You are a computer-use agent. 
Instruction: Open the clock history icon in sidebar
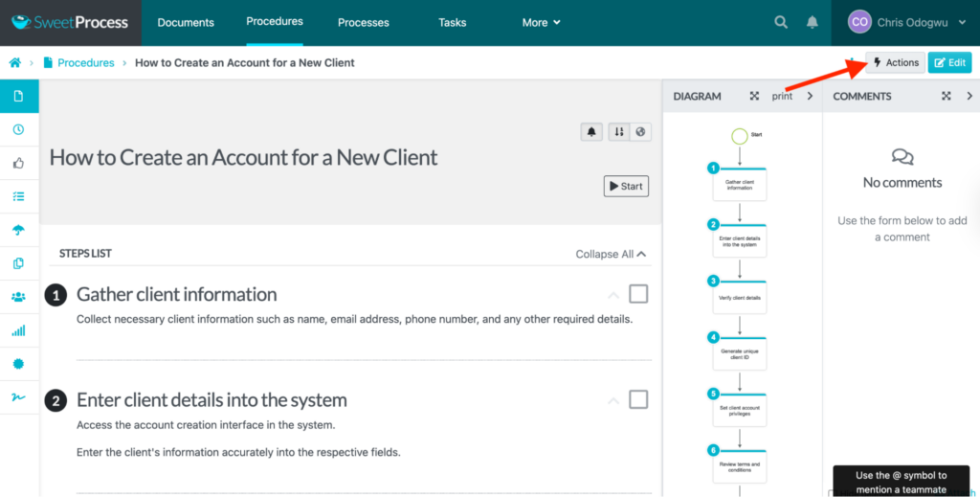tap(18, 130)
